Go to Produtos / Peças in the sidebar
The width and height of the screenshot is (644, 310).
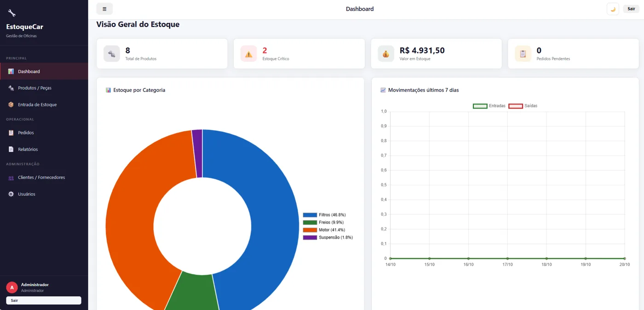(x=44, y=88)
